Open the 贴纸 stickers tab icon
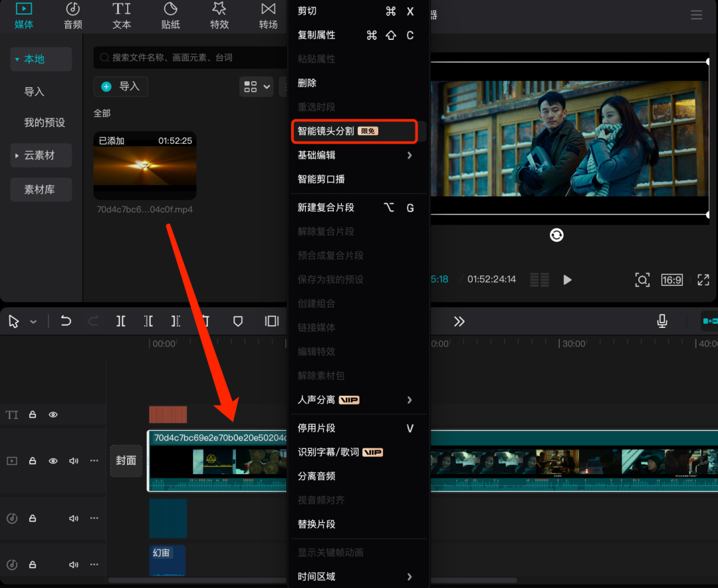Viewport: 718px width, 588px height. [170, 9]
